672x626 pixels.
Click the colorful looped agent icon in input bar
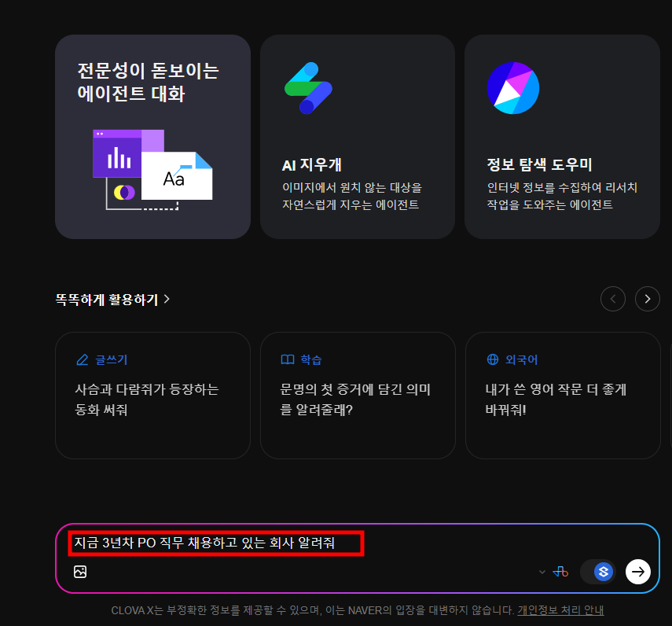click(x=560, y=572)
